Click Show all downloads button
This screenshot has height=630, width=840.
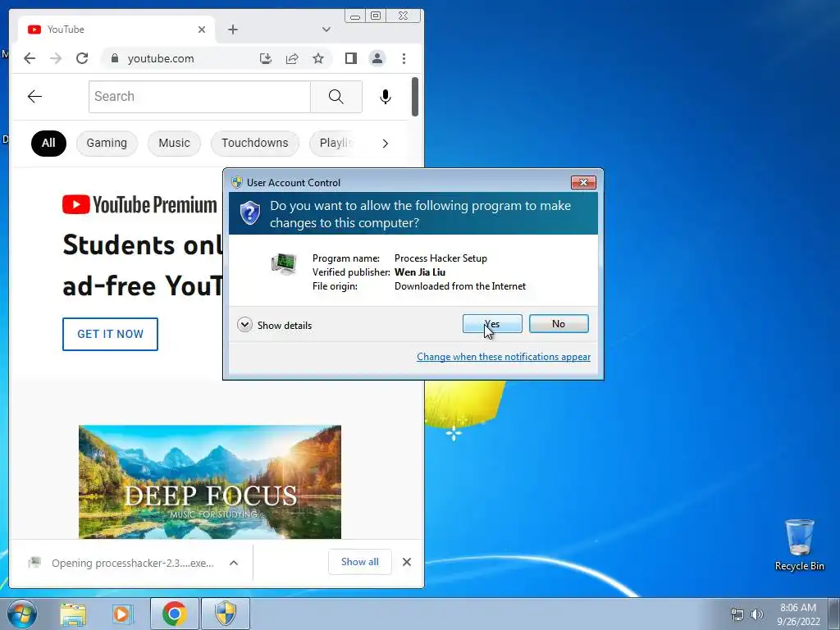359,562
